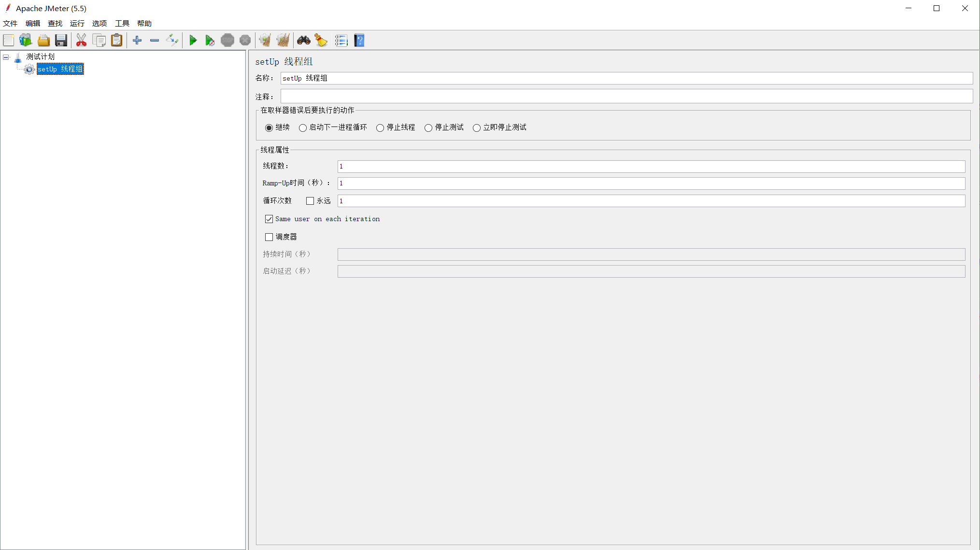Click the Clear all brooms icon

pos(283,41)
